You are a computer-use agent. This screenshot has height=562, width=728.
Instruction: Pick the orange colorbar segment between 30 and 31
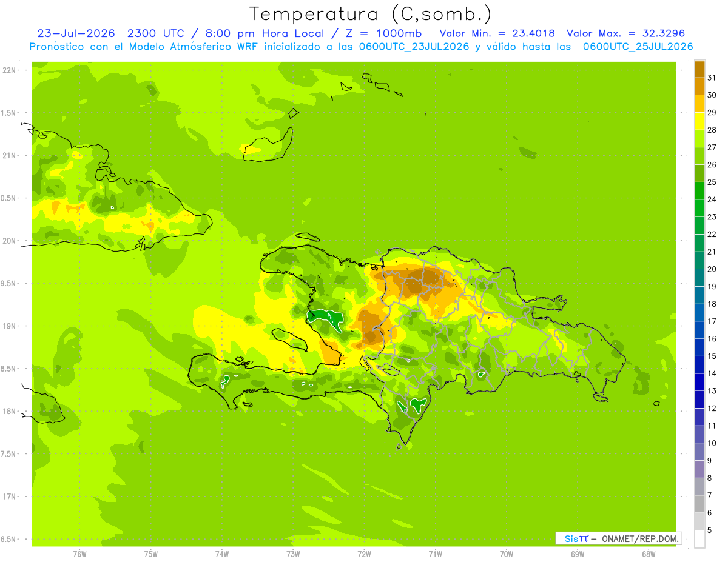coord(699,85)
